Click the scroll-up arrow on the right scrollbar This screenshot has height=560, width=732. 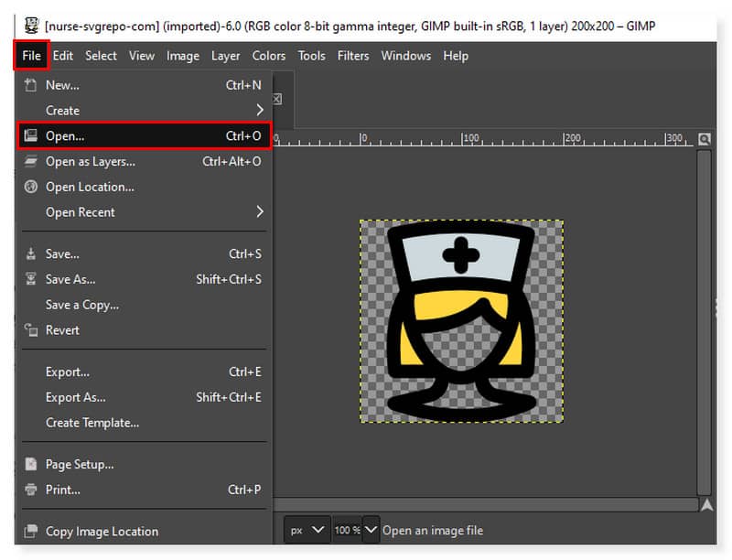707,502
